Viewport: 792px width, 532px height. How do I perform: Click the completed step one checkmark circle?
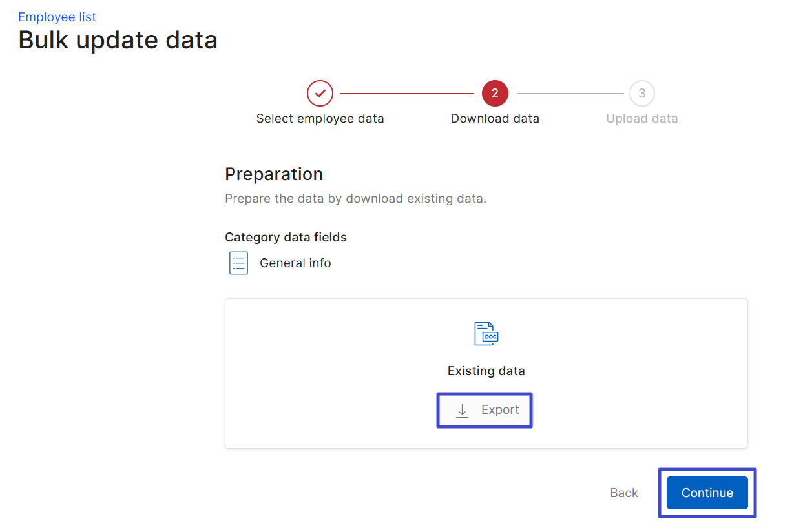point(320,94)
